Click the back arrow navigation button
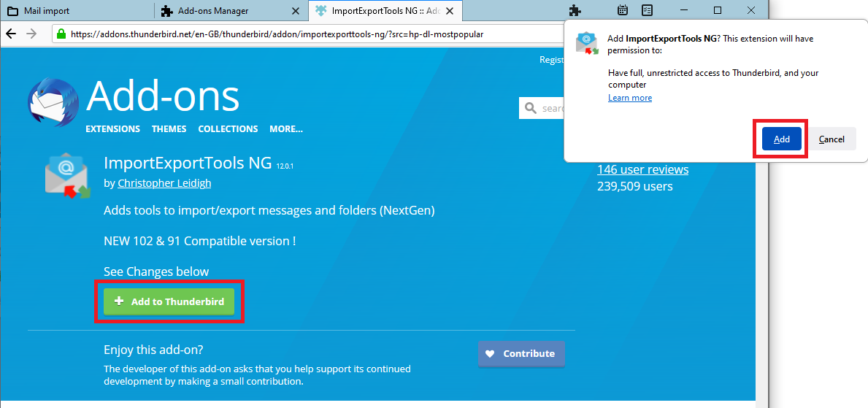The image size is (868, 408). click(x=11, y=34)
